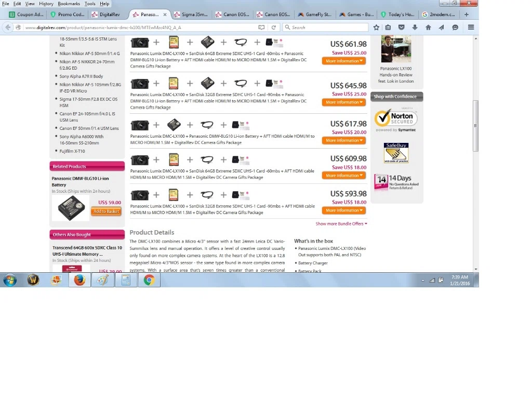Open the View menu
532x398 pixels.
30,4
